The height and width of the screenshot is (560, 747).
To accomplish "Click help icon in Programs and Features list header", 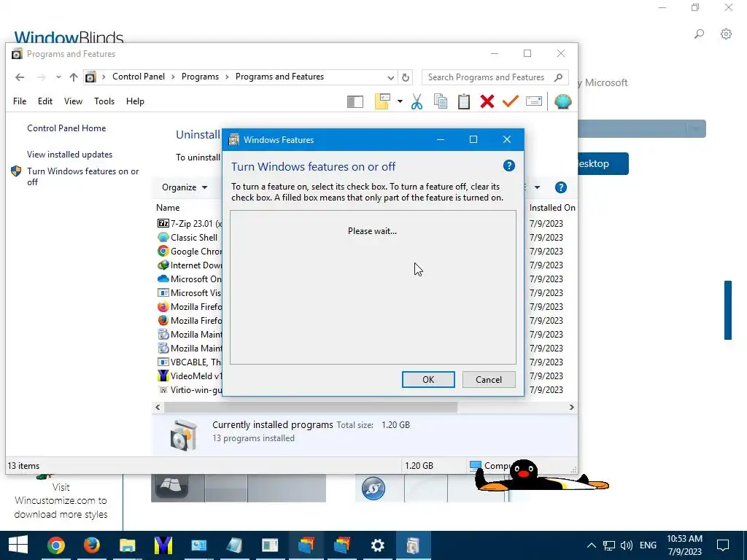I will pyautogui.click(x=561, y=187).
